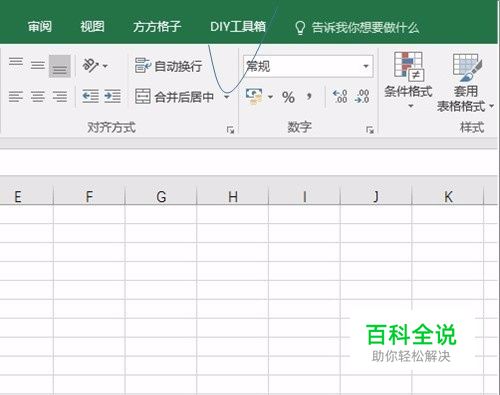This screenshot has width=500, height=395.
Task: Increase decimal places
Action: click(x=340, y=97)
